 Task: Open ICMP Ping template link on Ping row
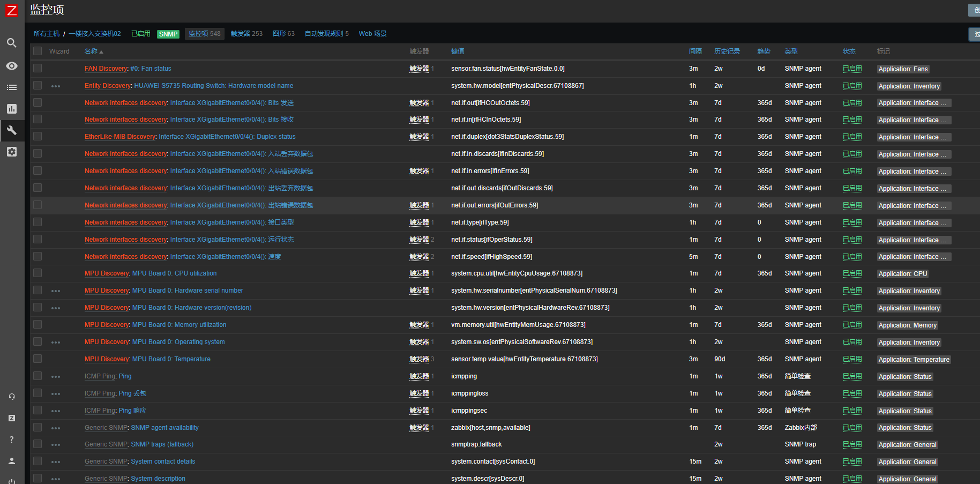pyautogui.click(x=100, y=376)
